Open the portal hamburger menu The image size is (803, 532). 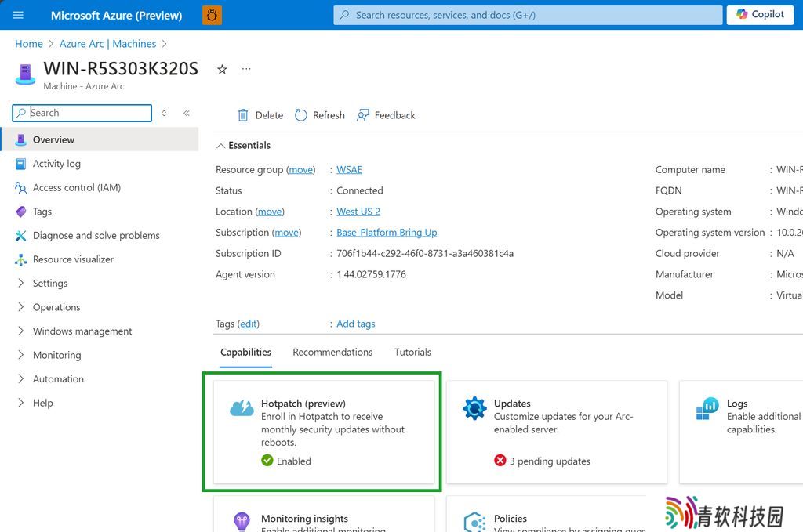coord(18,15)
